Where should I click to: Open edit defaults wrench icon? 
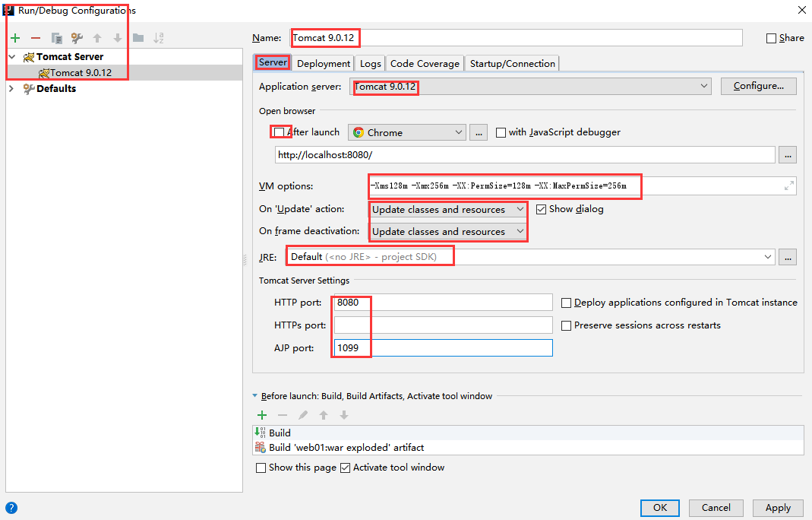click(77, 38)
